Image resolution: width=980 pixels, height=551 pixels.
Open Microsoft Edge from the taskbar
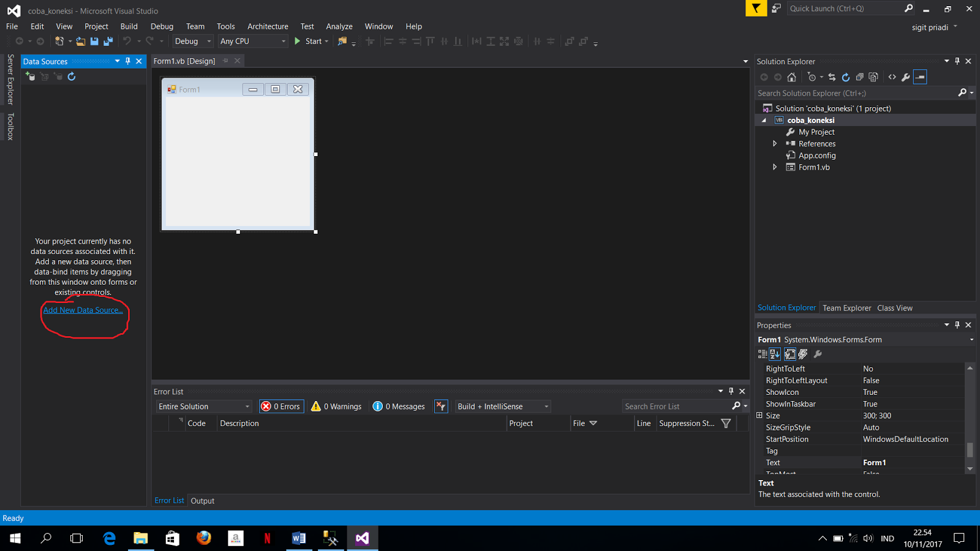109,538
